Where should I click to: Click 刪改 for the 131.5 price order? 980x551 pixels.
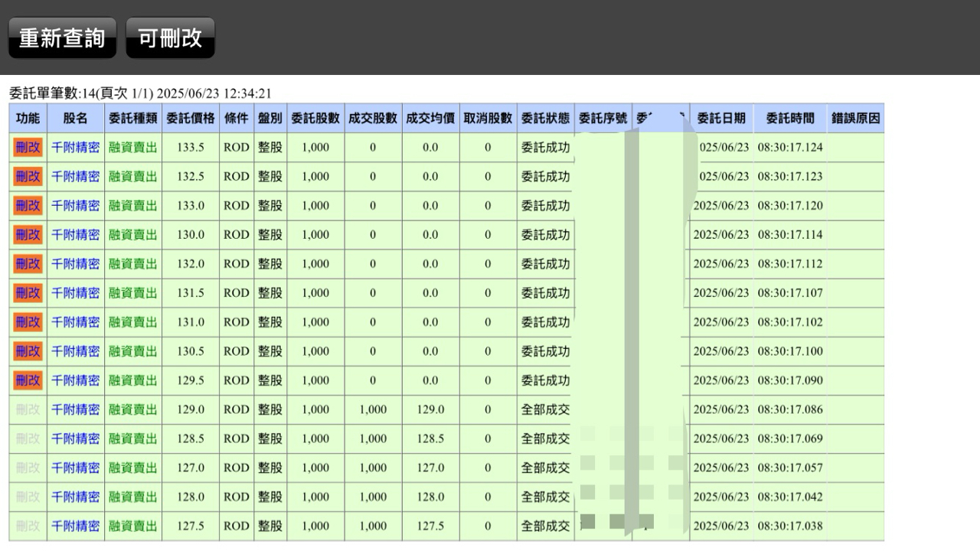[28, 292]
